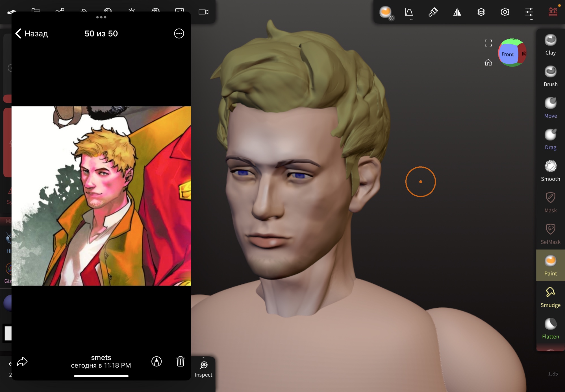Open the layers stack menu
This screenshot has height=392, width=565.
[481, 12]
